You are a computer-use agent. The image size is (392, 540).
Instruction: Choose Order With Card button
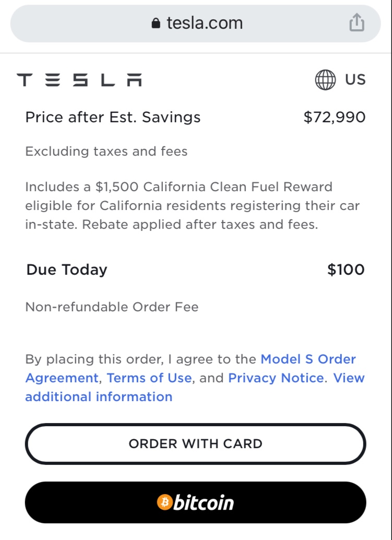tap(196, 443)
